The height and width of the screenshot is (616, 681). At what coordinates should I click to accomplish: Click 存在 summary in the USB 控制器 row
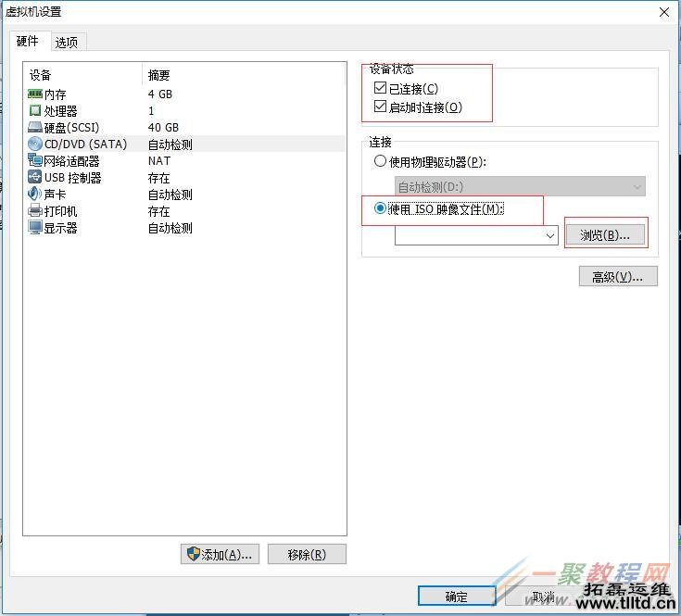pos(159,178)
